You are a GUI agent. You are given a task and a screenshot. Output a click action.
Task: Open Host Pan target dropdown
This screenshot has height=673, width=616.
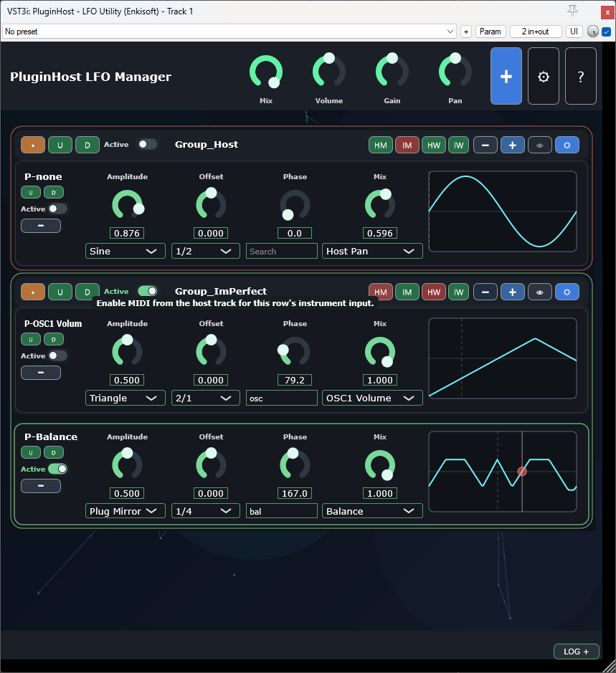point(372,251)
